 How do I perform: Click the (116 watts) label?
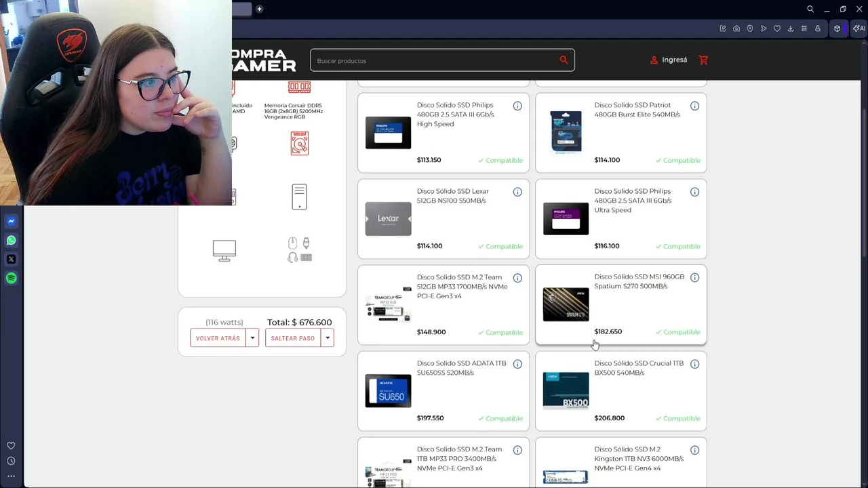pos(224,323)
